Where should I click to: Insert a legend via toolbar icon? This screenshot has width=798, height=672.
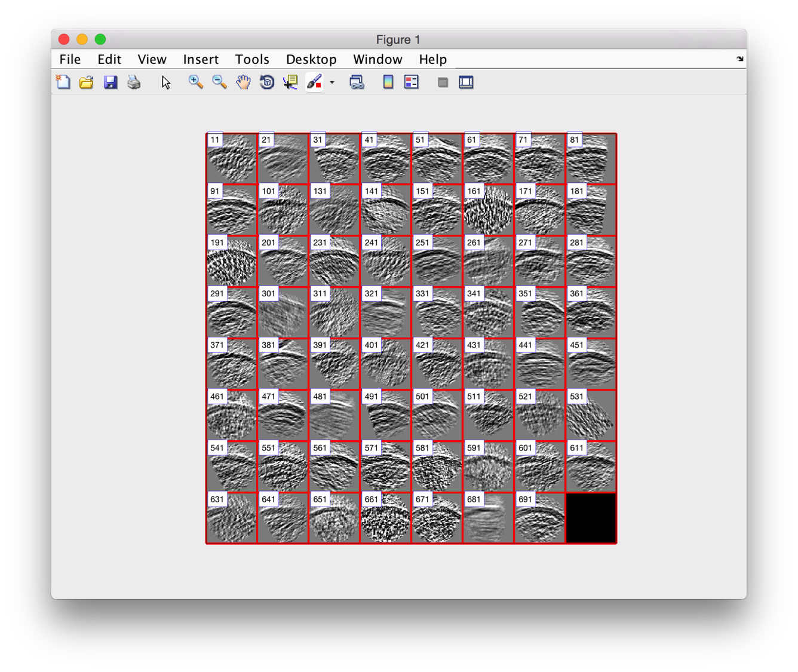pos(412,82)
